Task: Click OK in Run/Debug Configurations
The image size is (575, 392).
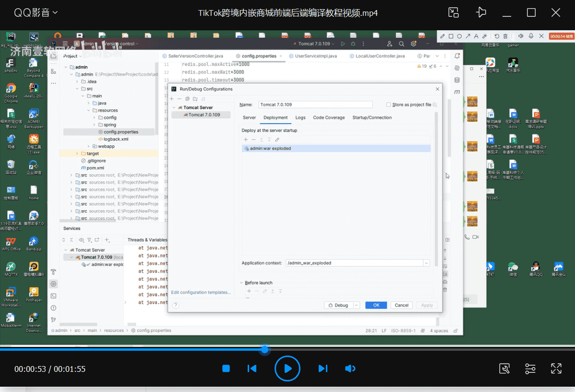Action: coord(376,305)
